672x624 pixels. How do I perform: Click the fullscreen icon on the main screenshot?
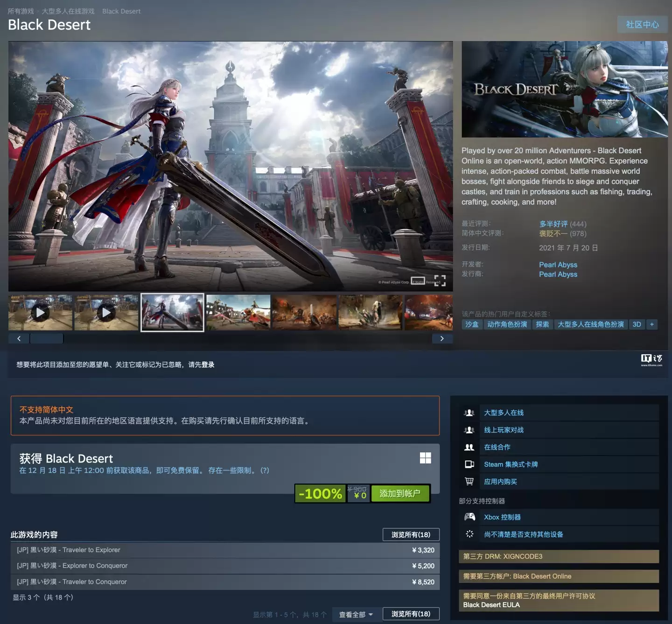click(439, 281)
